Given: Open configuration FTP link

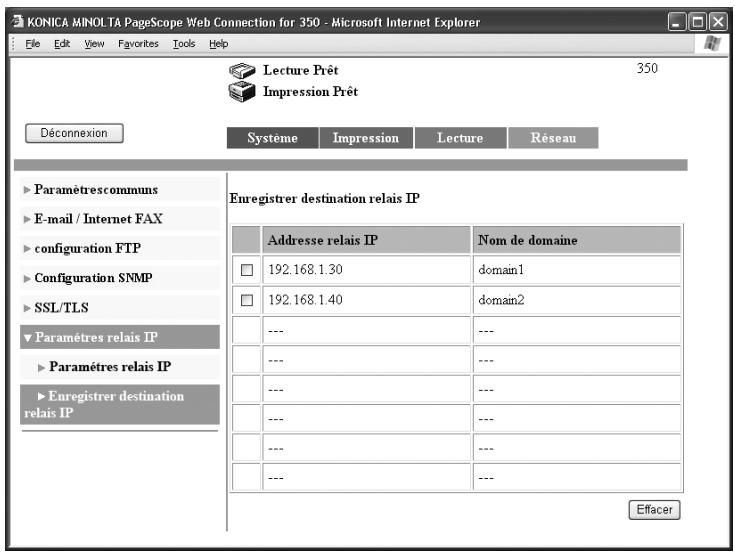Looking at the screenshot, I should tap(88, 248).
